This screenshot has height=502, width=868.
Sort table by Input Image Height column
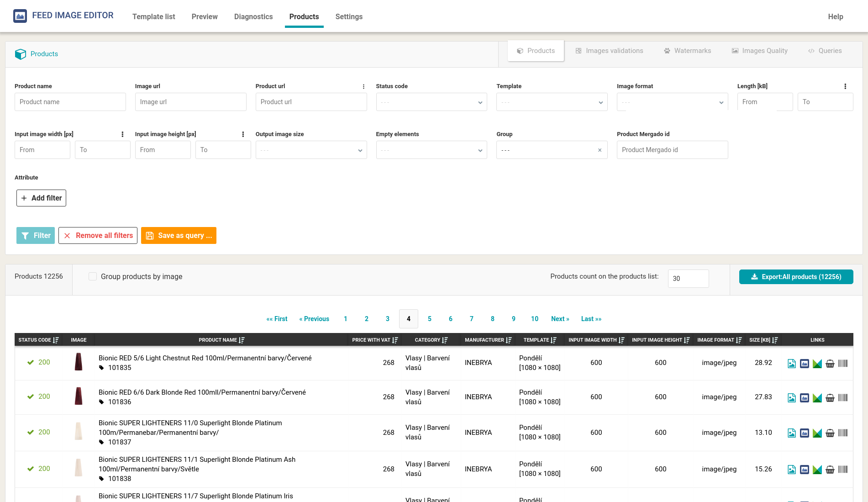tap(687, 340)
